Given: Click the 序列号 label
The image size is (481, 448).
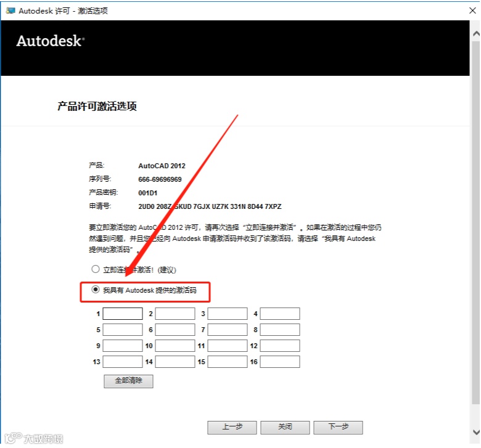Looking at the screenshot, I should (x=100, y=179).
